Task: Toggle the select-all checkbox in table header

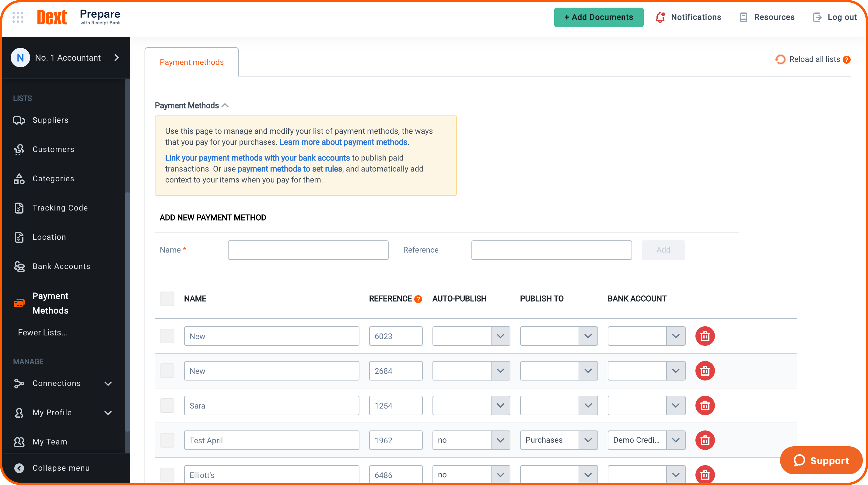Action: (167, 299)
